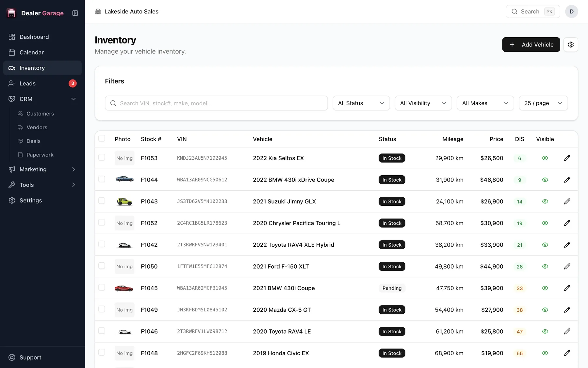Click the user avatar D

coord(571,11)
